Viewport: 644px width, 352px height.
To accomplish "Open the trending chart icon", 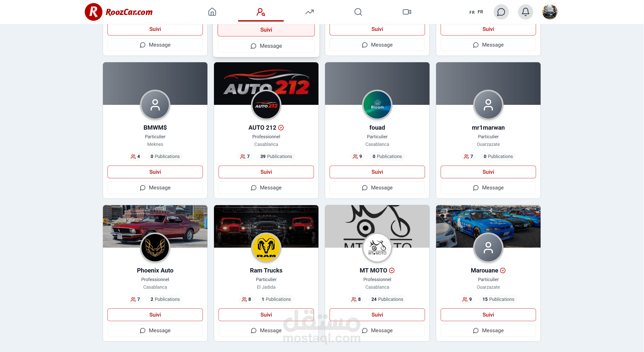I will coord(310,12).
